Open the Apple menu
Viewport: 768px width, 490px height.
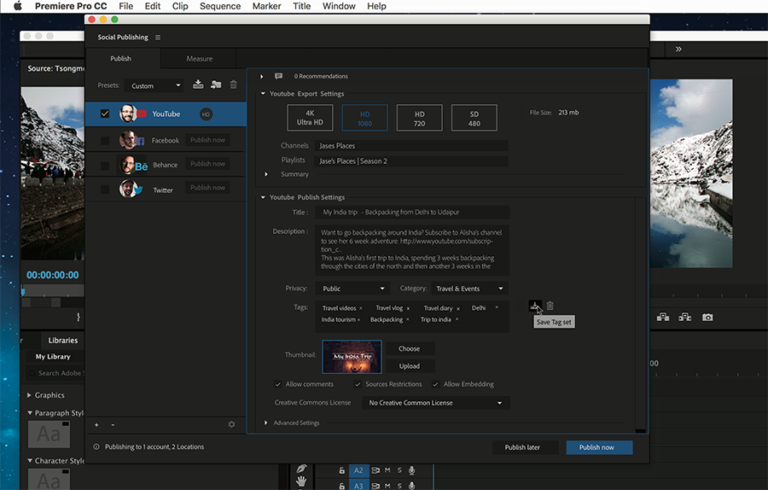(18, 6)
